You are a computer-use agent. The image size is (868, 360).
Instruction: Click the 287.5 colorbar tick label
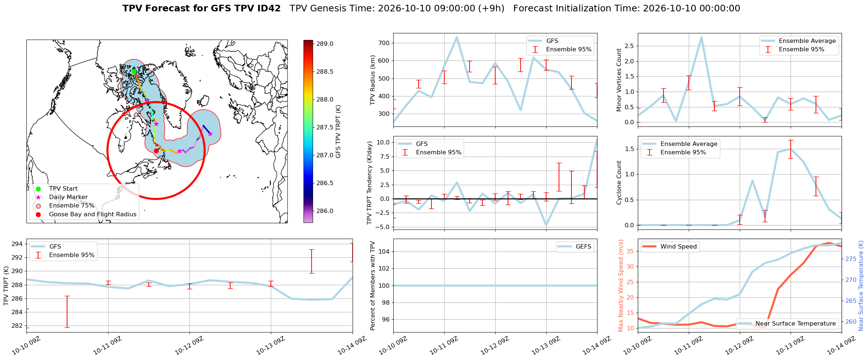(x=325, y=128)
